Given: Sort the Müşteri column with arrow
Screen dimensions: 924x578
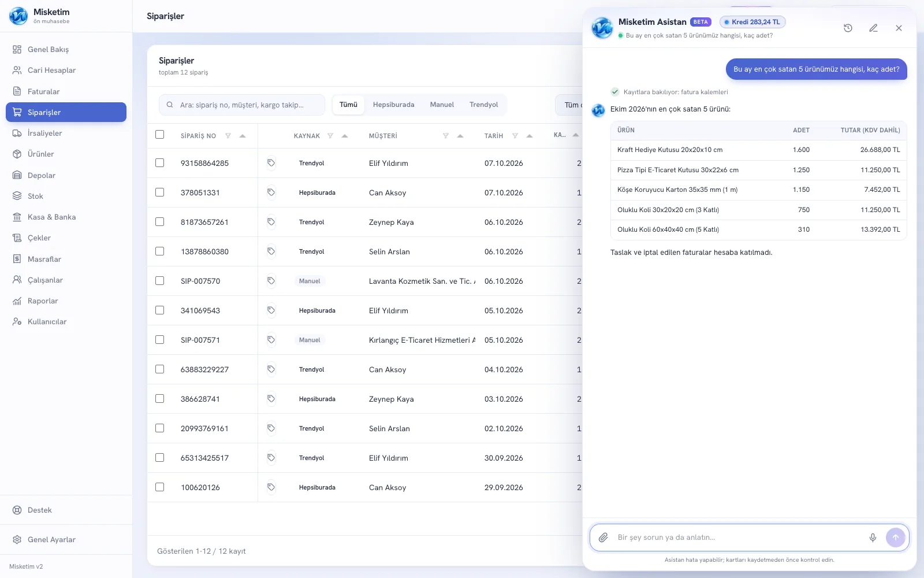Looking at the screenshot, I should point(460,136).
